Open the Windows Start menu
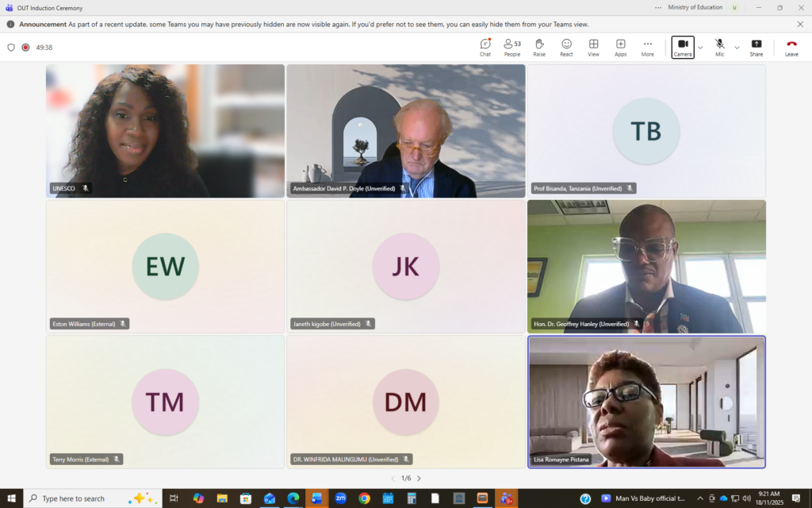This screenshot has width=812, height=508. (x=11, y=498)
